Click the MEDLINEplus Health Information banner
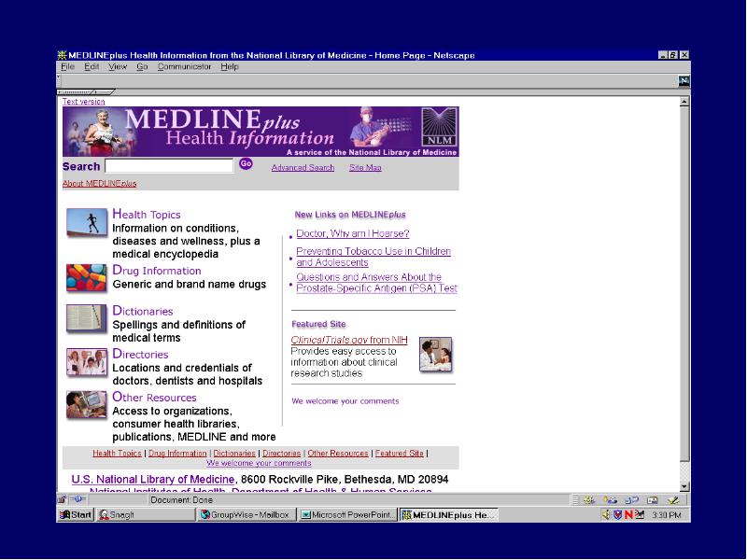 coord(261,132)
